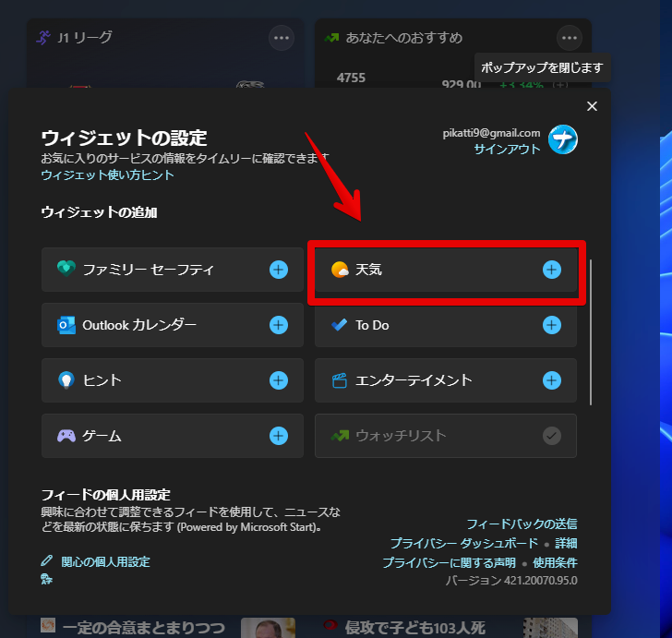Click the entertainment clapperboard icon
Image resolution: width=672 pixels, height=638 pixels.
click(340, 380)
